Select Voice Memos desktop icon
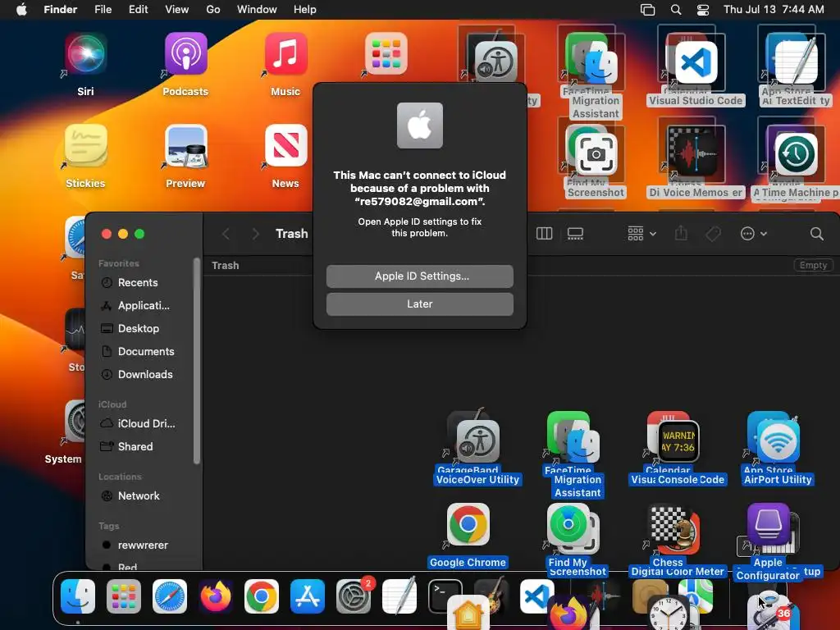This screenshot has width=840, height=630. pyautogui.click(x=696, y=155)
